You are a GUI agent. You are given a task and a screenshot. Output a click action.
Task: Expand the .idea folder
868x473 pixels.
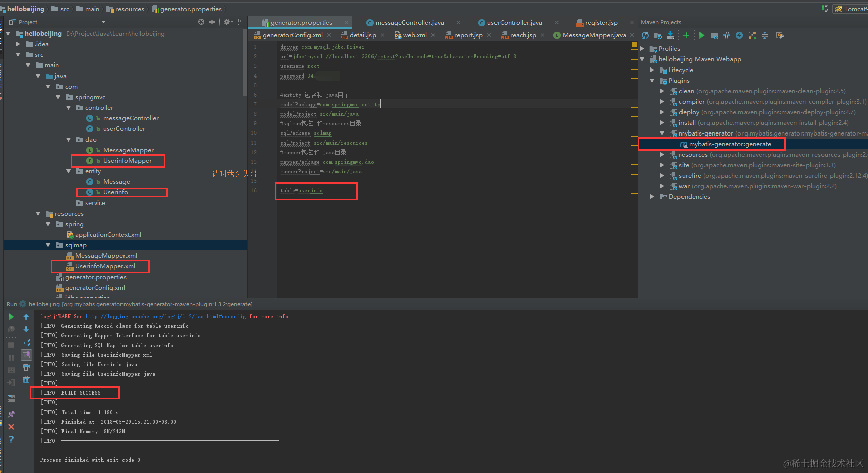pyautogui.click(x=18, y=44)
